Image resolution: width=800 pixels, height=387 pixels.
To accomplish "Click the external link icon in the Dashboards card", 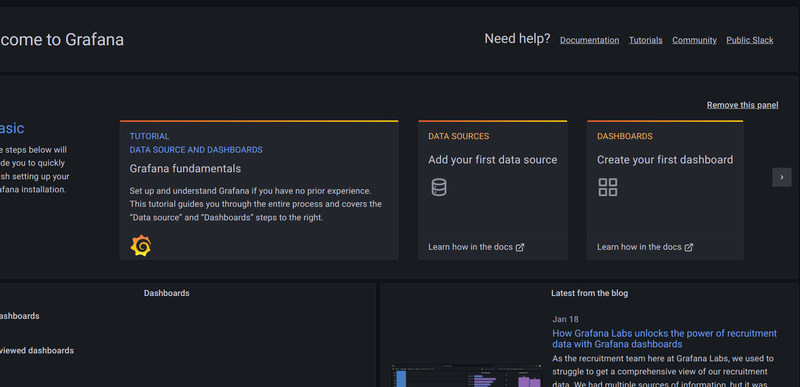I will point(689,247).
